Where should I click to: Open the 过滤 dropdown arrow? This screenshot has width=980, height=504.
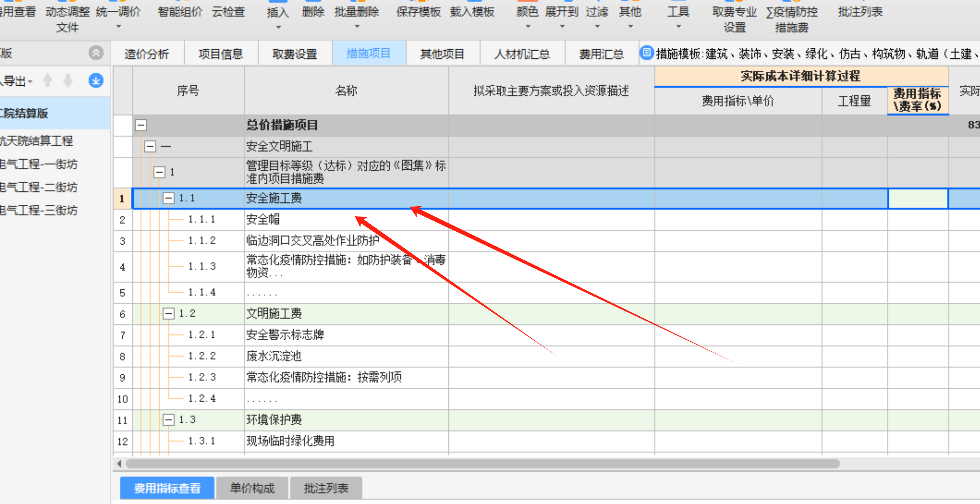coord(597,27)
